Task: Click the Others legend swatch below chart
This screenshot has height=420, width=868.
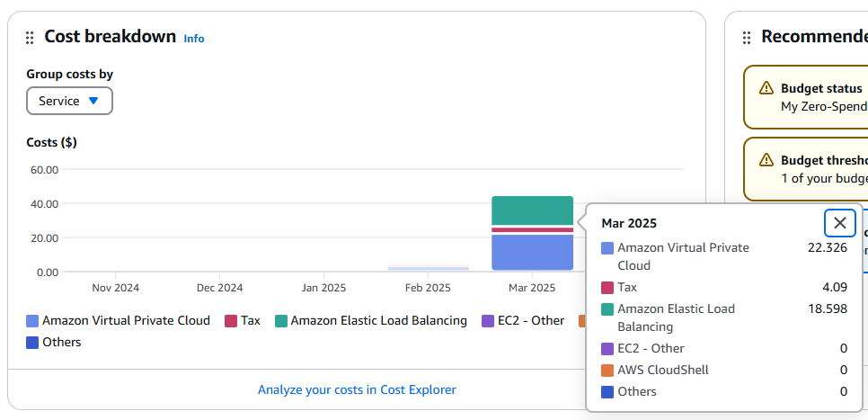Action: [x=32, y=343]
